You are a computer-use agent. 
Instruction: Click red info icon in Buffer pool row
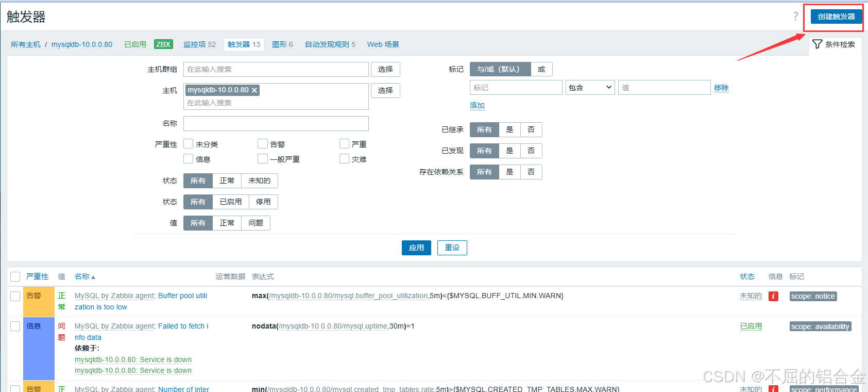(773, 296)
